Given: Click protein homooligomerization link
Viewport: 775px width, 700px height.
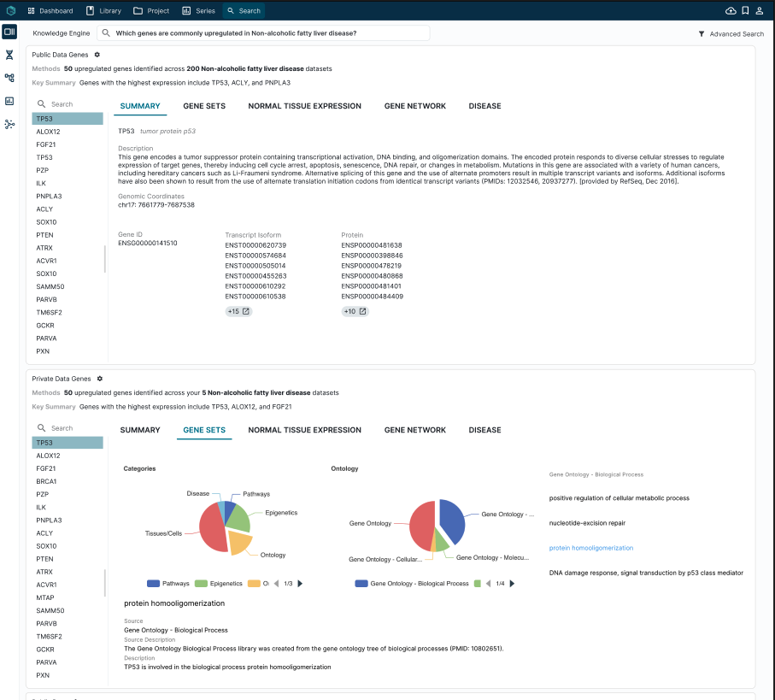Looking at the screenshot, I should (x=591, y=548).
